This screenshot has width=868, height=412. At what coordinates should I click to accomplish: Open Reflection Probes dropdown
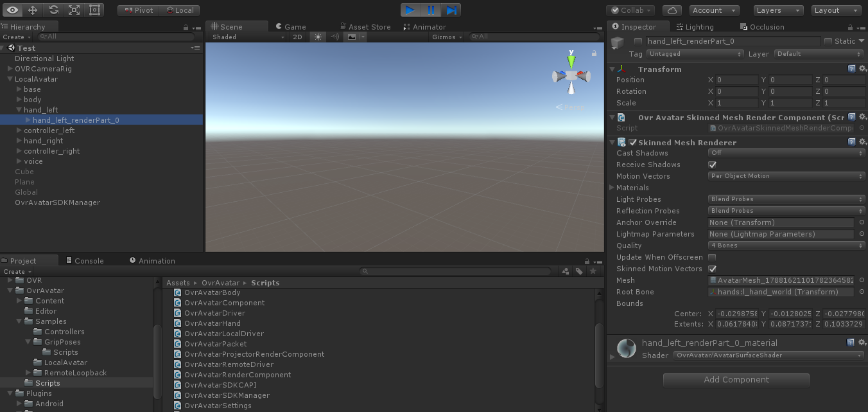click(786, 211)
